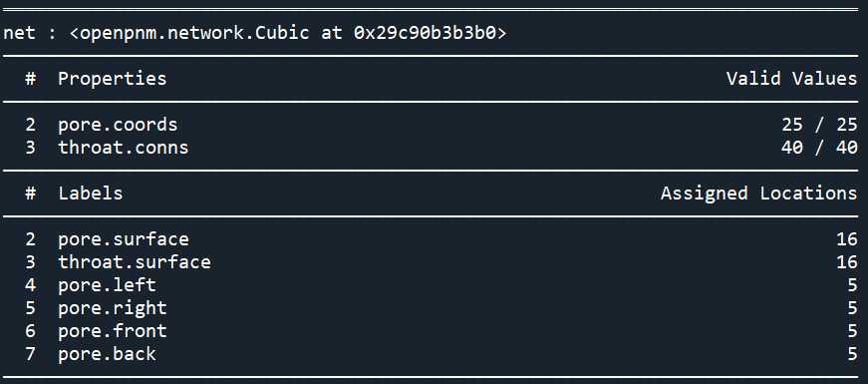Click the Properties column heading
868x384 pixels.
pos(112,78)
